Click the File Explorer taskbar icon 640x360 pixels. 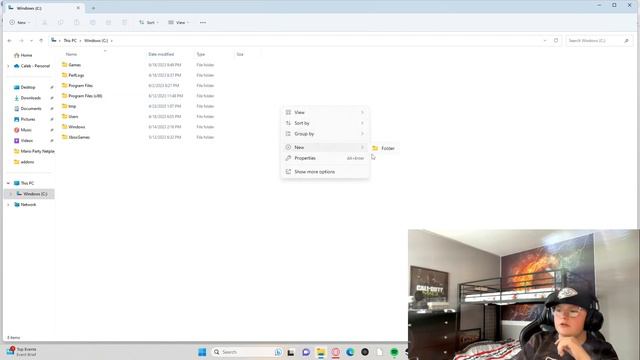(x=321, y=352)
